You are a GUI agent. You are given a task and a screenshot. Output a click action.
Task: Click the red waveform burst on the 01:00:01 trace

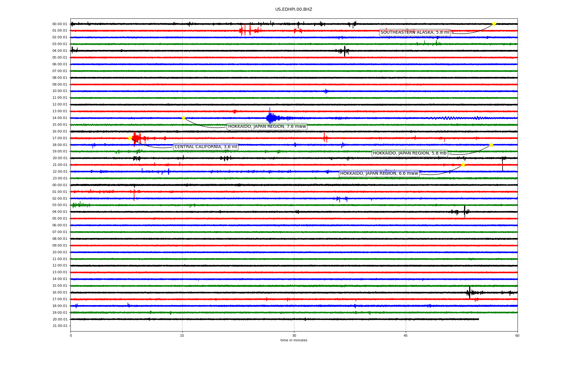245,30
